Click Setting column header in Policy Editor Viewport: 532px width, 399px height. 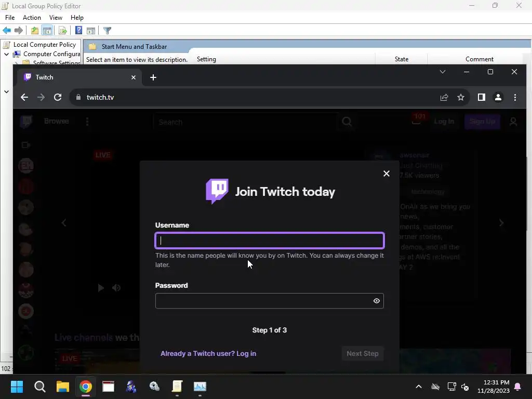pyautogui.click(x=206, y=59)
